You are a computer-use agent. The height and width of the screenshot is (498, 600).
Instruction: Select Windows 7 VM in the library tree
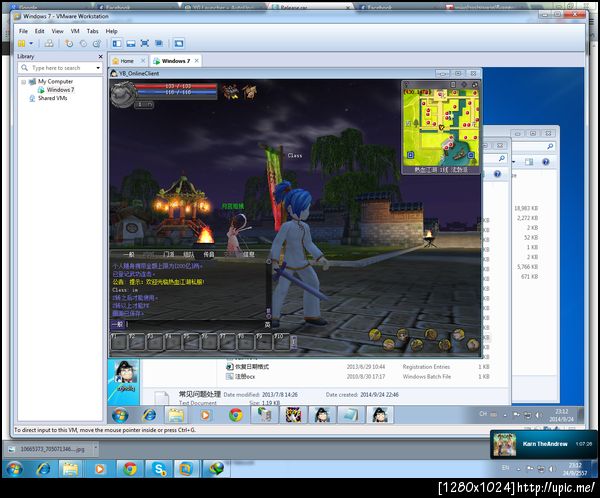tap(60, 90)
